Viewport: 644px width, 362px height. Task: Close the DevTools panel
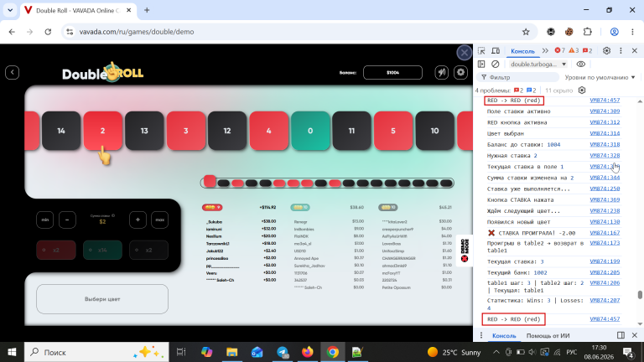point(635,51)
